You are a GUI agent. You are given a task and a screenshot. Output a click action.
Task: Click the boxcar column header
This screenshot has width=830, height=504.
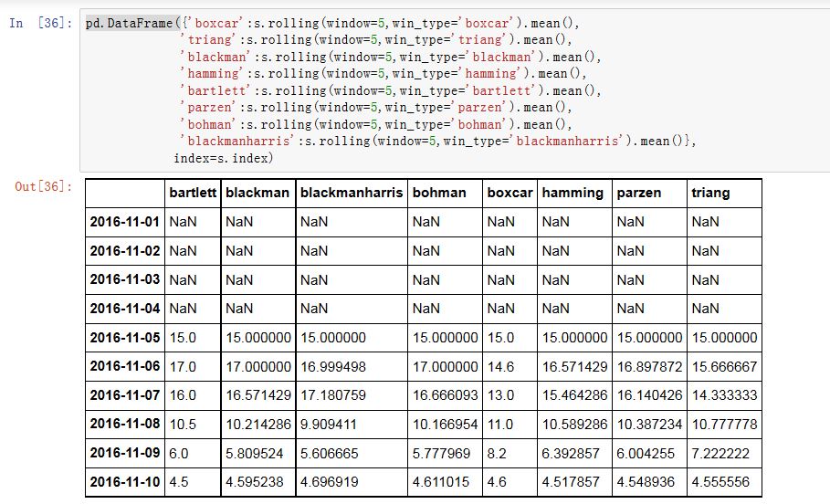pyautogui.click(x=510, y=193)
